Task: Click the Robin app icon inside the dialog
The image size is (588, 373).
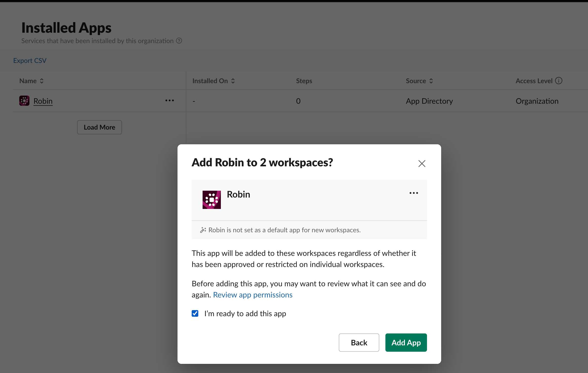Action: point(212,200)
